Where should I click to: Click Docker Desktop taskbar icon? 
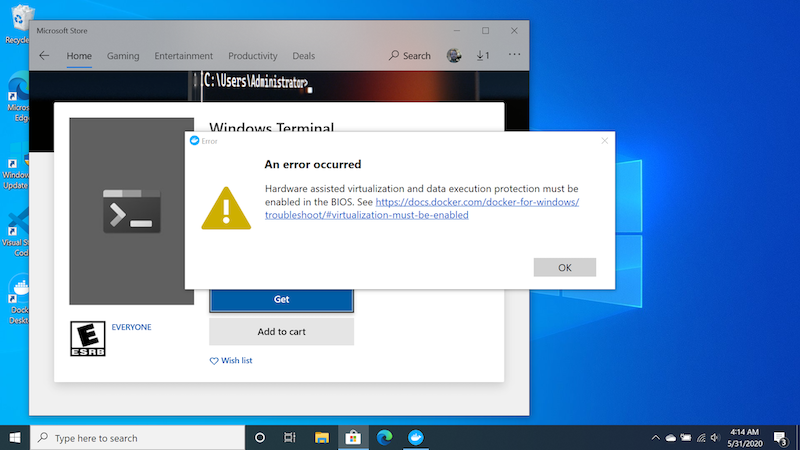click(416, 438)
